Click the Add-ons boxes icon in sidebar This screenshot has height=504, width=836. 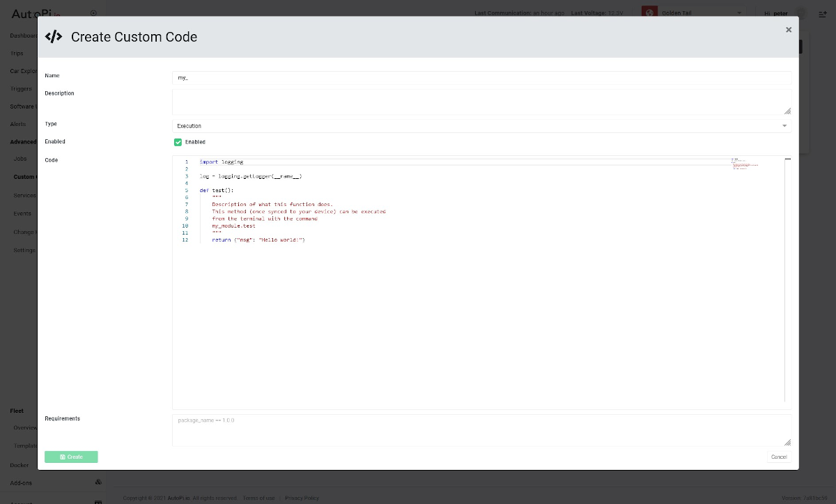pos(98,482)
